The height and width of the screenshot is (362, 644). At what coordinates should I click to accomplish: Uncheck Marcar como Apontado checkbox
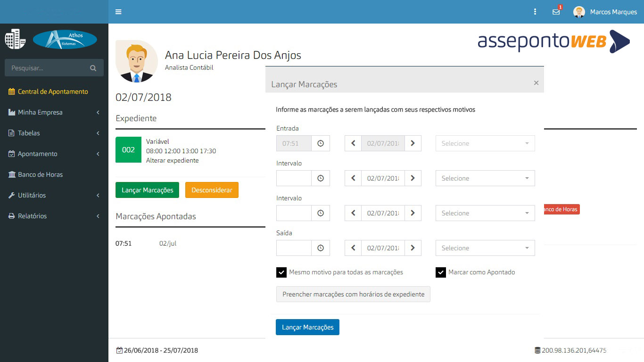tap(441, 272)
